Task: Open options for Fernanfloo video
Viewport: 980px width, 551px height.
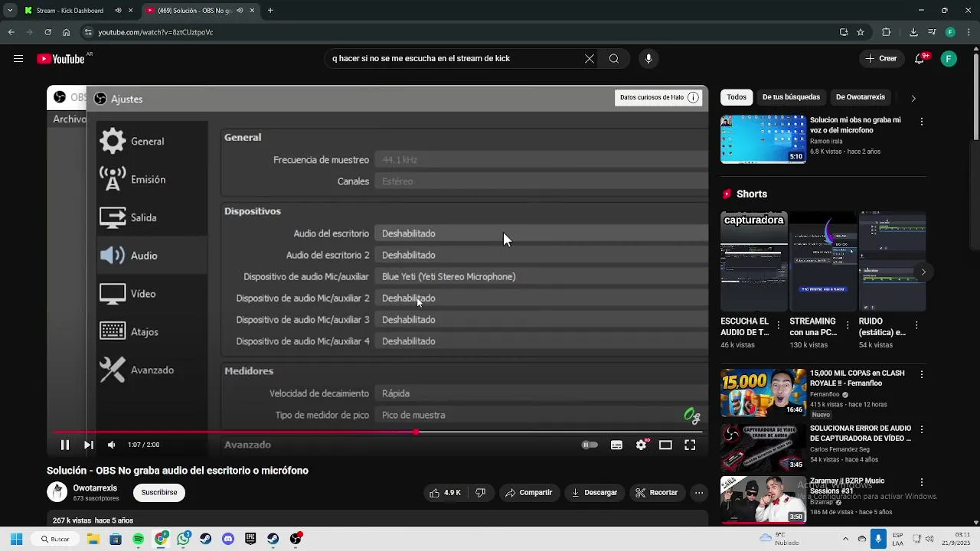Action: point(922,375)
